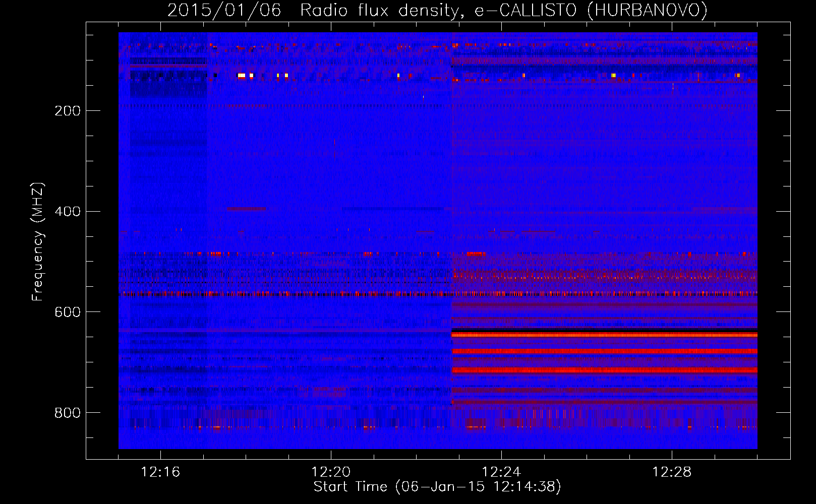Click the 600 frequency tick label
Screen dimensions: 816x504
68,312
